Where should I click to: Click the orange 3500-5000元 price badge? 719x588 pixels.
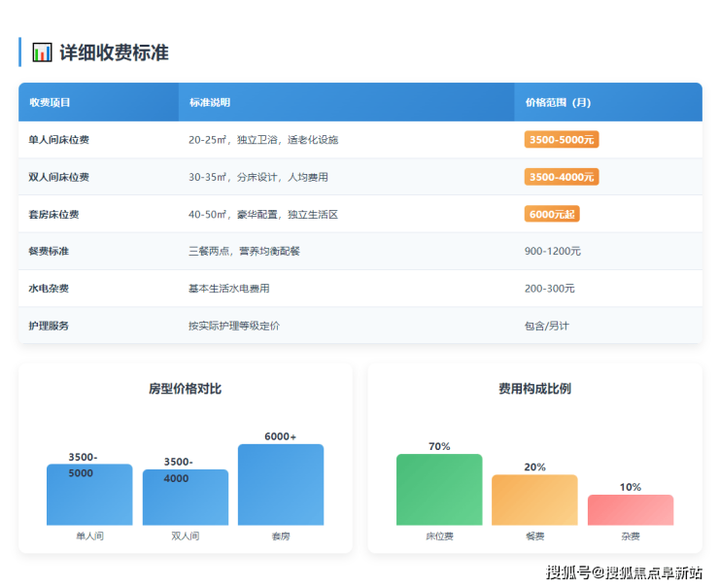click(562, 140)
